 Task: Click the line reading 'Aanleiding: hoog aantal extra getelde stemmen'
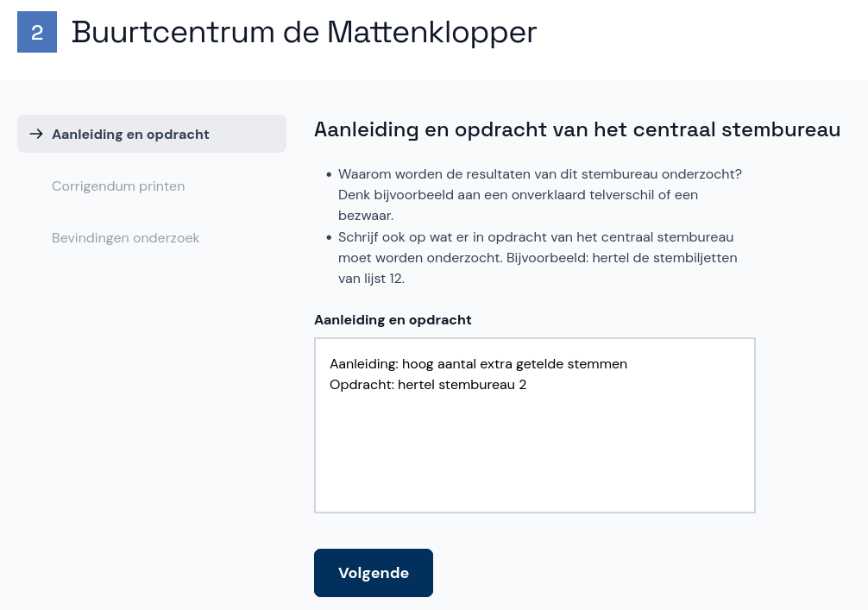478,363
